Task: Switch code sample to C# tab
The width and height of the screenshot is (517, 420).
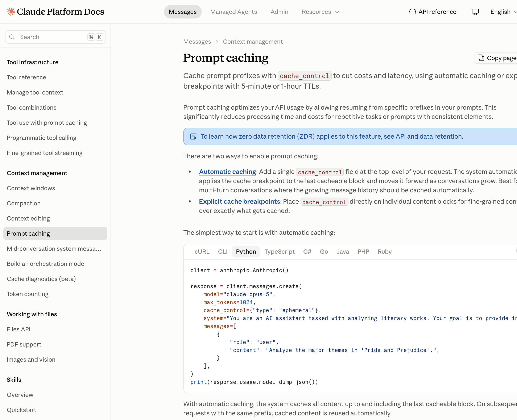Action: [x=307, y=252]
